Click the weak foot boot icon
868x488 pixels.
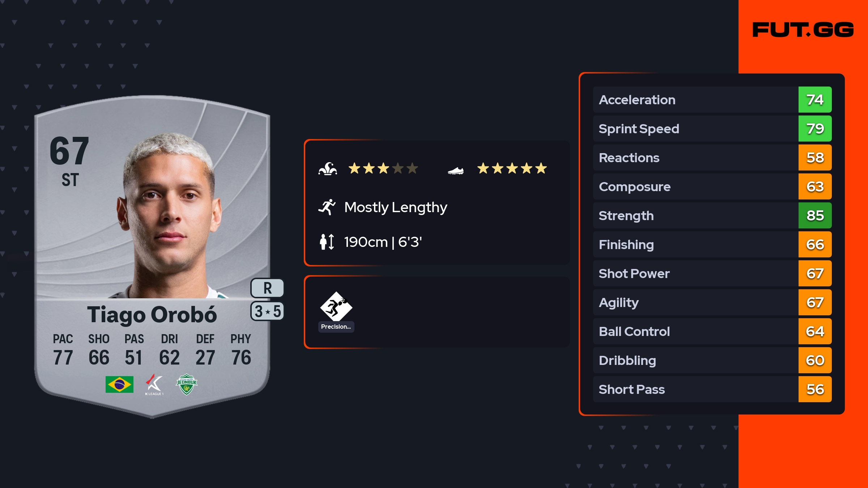[x=456, y=170]
